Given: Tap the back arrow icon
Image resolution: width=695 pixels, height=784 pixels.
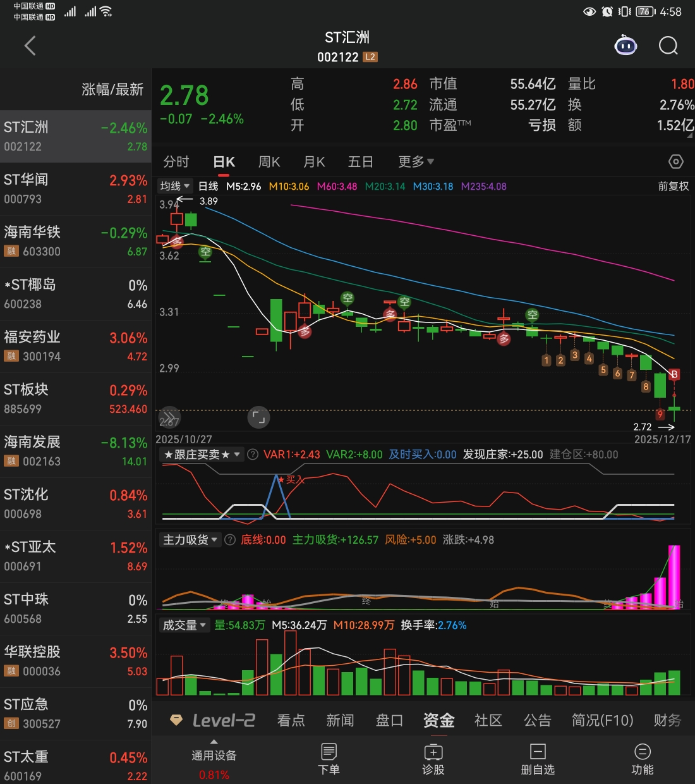Looking at the screenshot, I should pos(30,46).
